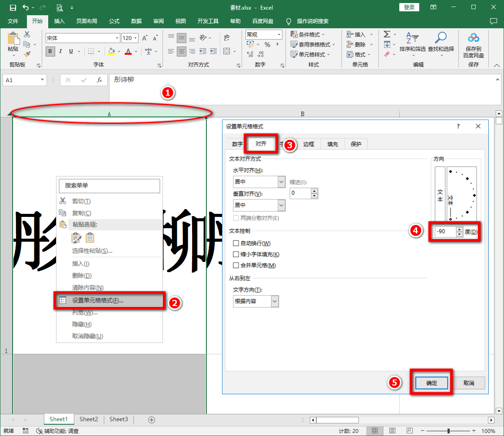Open Cell Styles gallery

coord(310,54)
